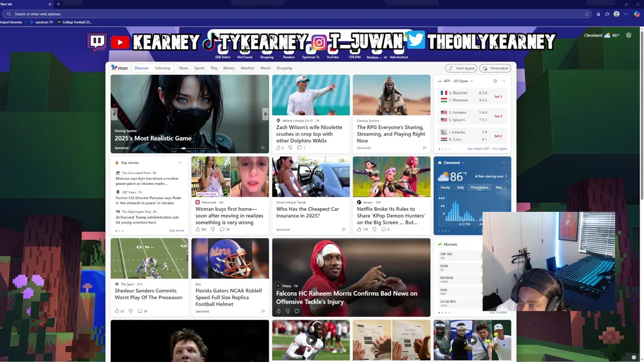Click ad choices icon on Florida Gators helmet ad
Image resolution: width=644 pixels, height=362 pixels.
pos(263,311)
